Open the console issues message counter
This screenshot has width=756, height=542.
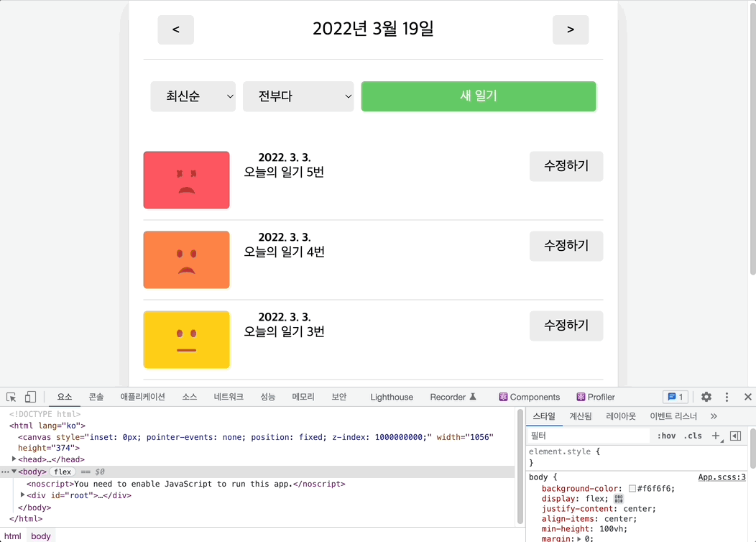[676, 397]
